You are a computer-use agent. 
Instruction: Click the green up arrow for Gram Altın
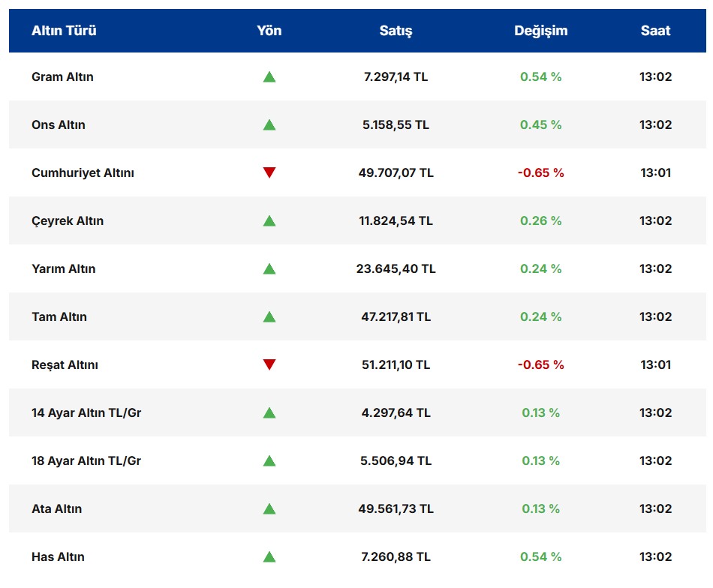click(x=269, y=76)
